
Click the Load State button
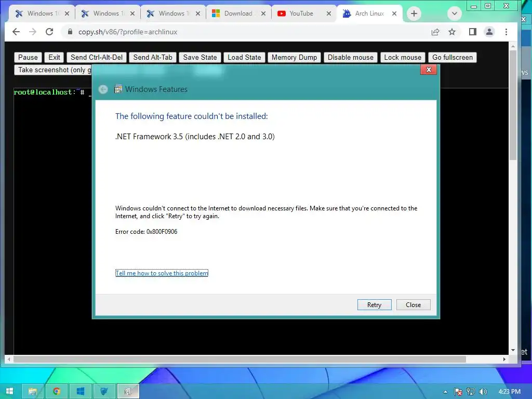point(244,57)
